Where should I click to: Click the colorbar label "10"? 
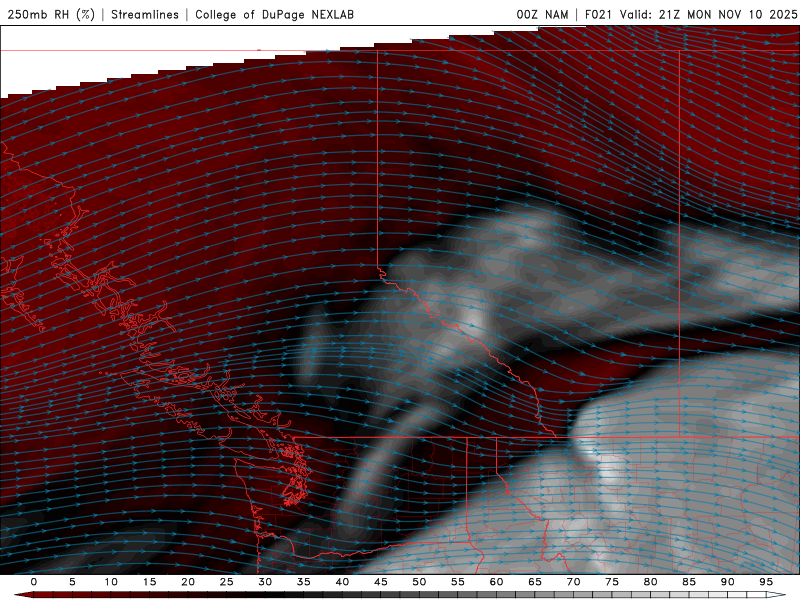[111, 582]
